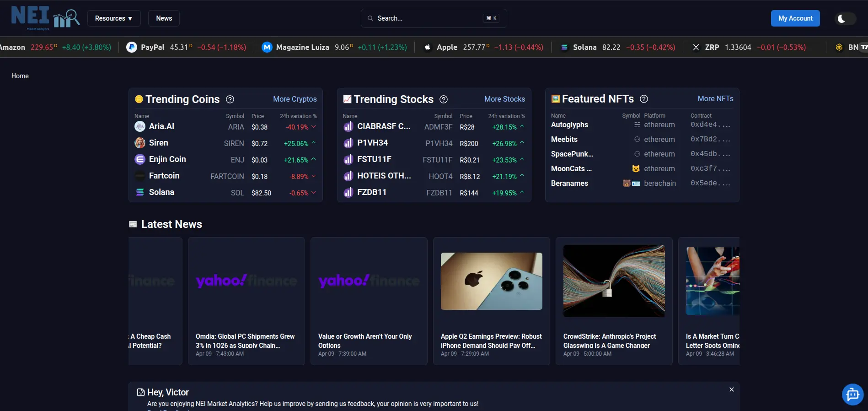
Task: Open the Apple Q2 Earnings Preview thumbnail
Action: pos(492,281)
